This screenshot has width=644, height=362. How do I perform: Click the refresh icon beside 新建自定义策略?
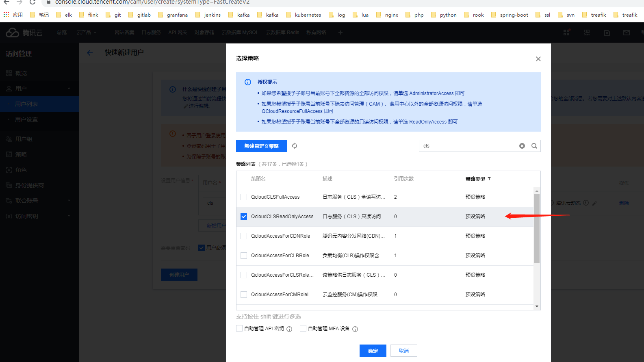pyautogui.click(x=295, y=146)
